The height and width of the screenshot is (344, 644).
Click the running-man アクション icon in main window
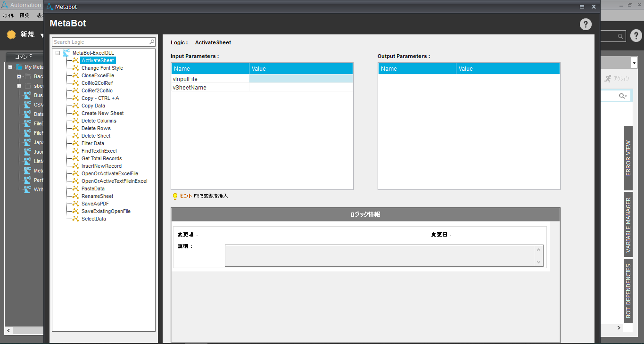608,79
